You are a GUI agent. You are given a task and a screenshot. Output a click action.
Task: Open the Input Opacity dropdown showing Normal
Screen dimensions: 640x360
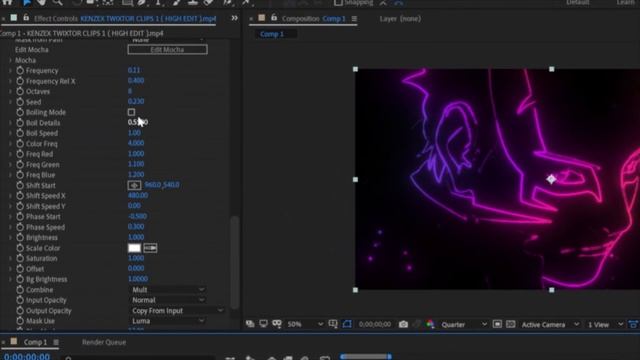click(167, 300)
